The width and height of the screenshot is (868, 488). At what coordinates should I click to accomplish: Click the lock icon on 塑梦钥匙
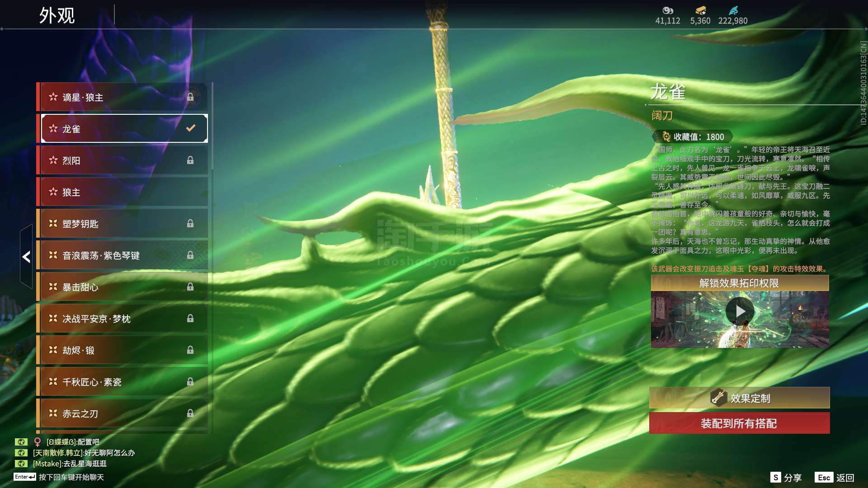(x=190, y=224)
